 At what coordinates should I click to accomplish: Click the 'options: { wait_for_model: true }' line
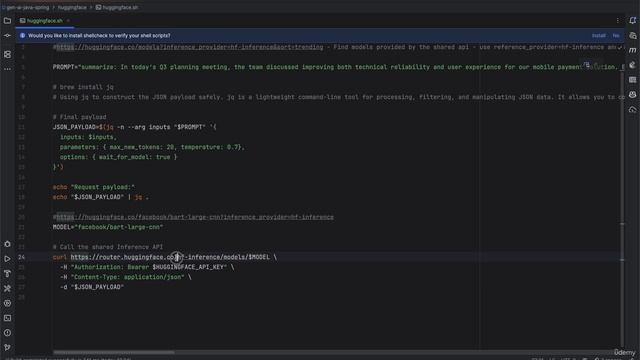coord(118,157)
